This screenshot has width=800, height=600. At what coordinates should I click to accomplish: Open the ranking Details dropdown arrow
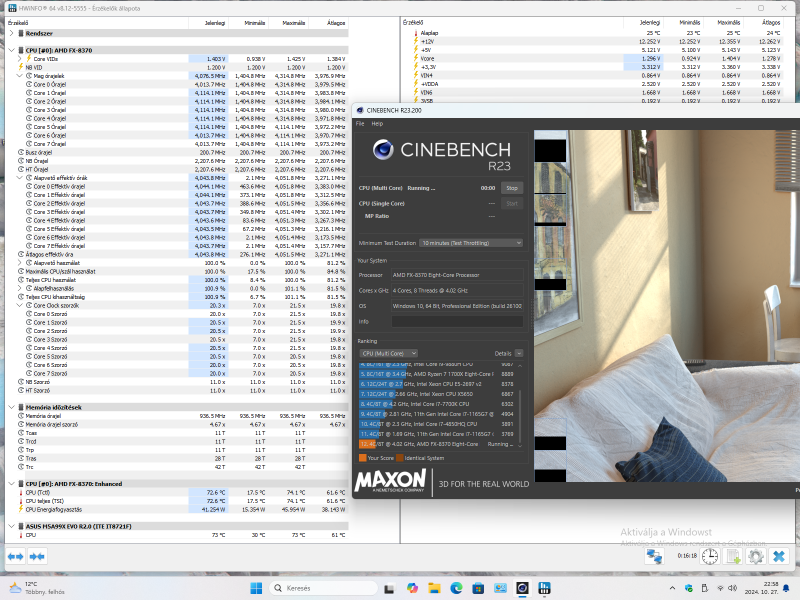tap(519, 353)
